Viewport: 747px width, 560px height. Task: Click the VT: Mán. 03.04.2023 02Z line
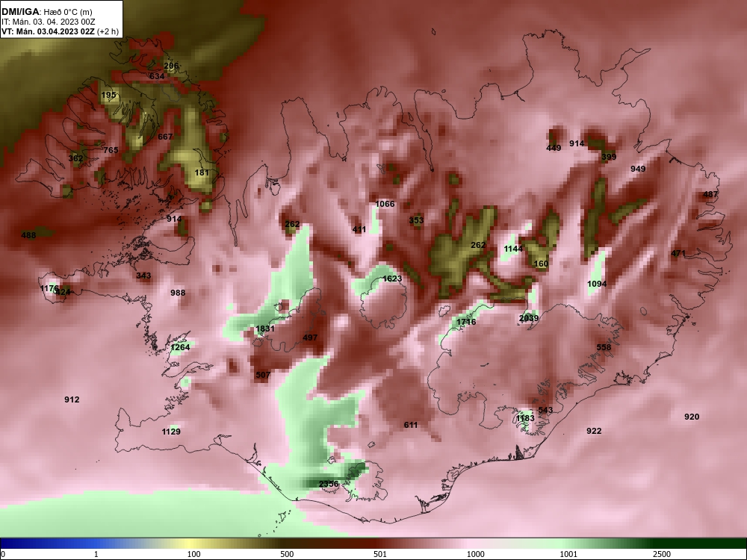coord(60,32)
